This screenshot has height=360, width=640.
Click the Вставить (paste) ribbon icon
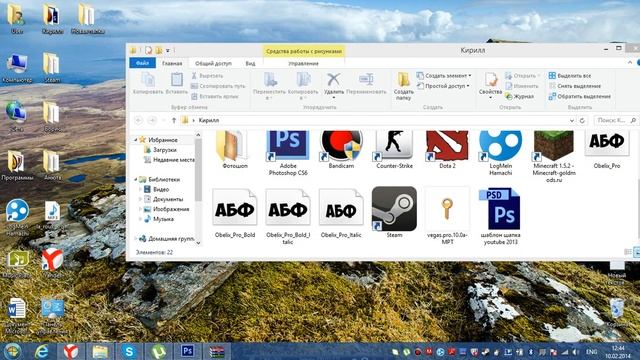[x=177, y=79]
